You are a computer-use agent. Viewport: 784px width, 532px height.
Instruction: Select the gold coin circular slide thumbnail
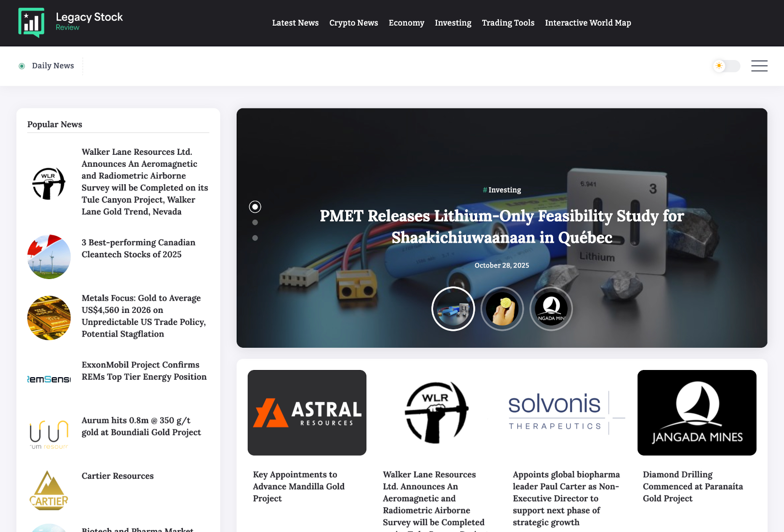(502, 309)
